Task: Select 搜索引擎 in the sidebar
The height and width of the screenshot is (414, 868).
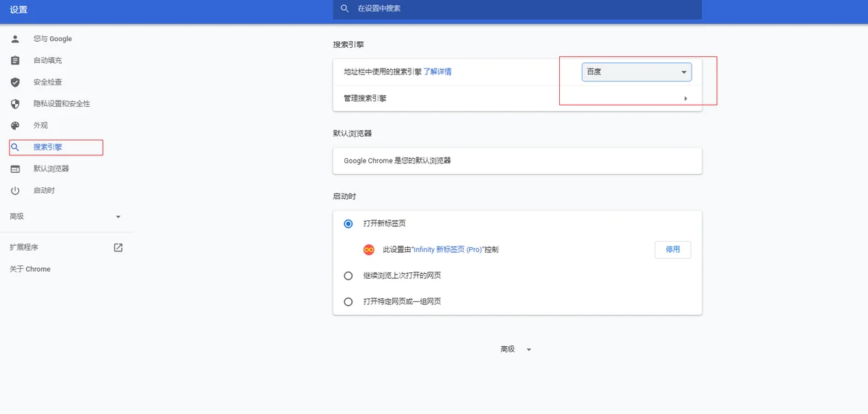Action: pyautogui.click(x=48, y=147)
